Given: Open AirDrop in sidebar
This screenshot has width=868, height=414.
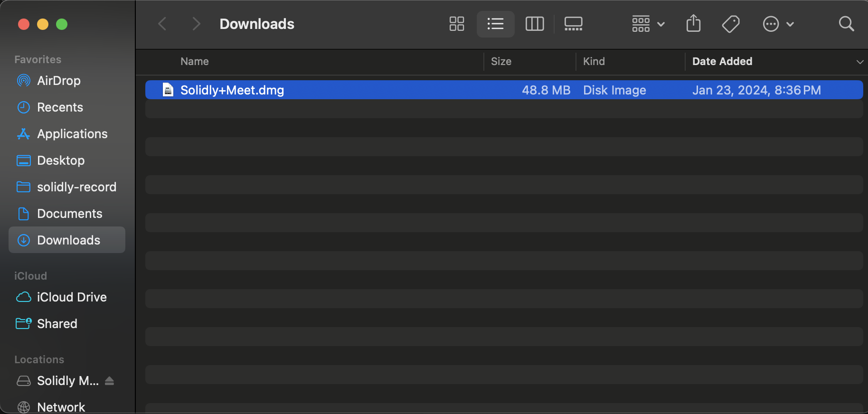Looking at the screenshot, I should (x=67, y=81).
